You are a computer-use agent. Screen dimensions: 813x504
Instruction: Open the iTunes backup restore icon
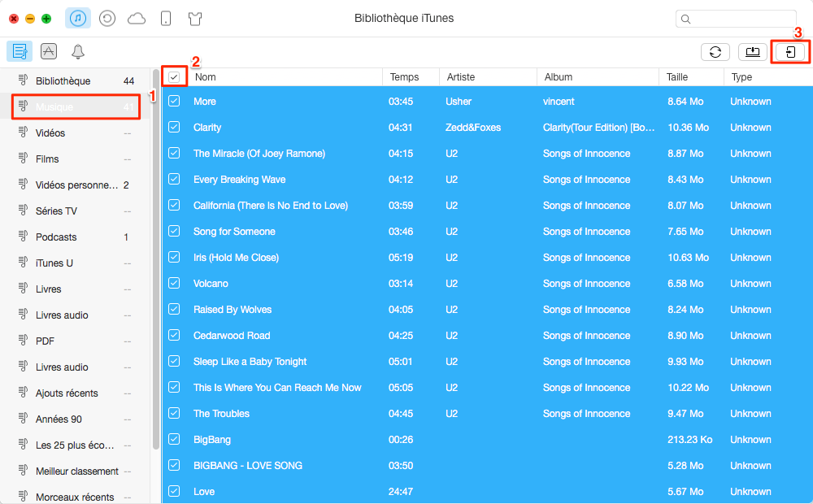(x=107, y=20)
